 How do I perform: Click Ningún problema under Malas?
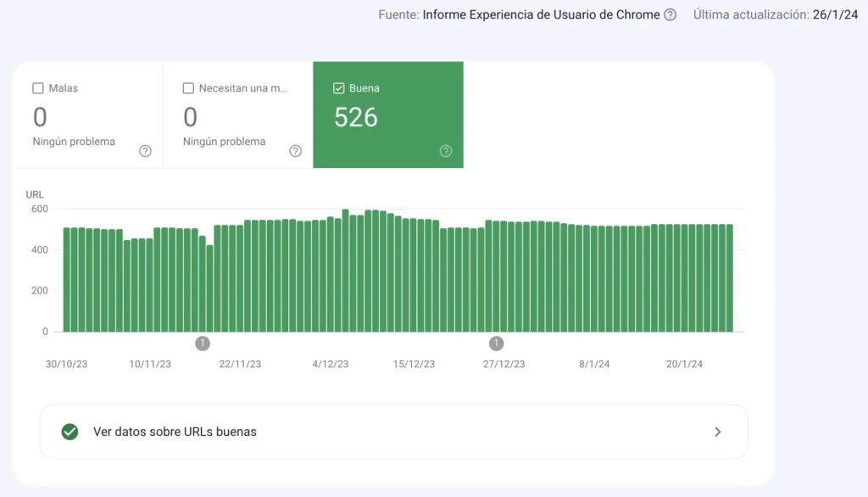click(74, 142)
